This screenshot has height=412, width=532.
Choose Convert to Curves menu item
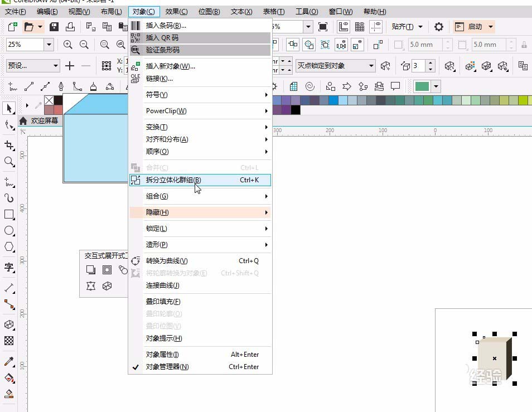click(200, 261)
